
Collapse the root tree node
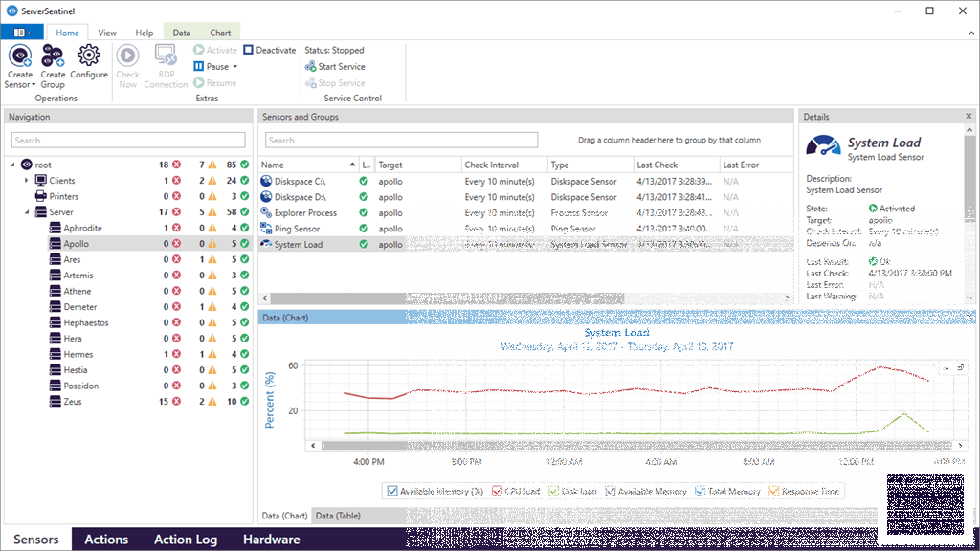tap(13, 165)
